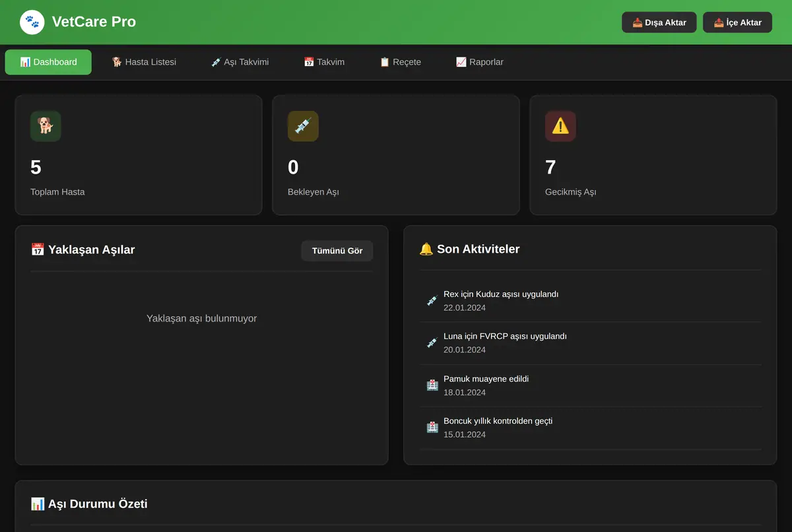Switch to the Hasta Listesi tab
Image resolution: width=792 pixels, height=532 pixels.
pyautogui.click(x=144, y=62)
